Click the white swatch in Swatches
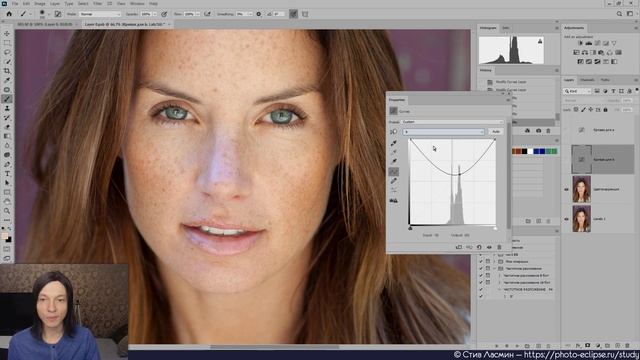This screenshot has height=360, width=640. coord(530,151)
